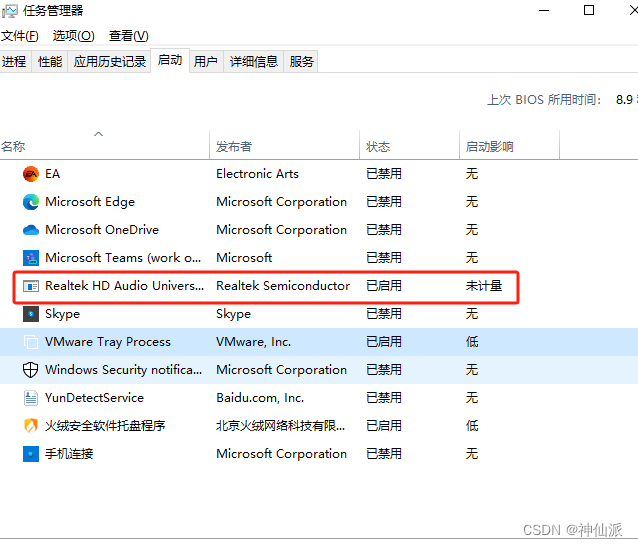Click the 未计量 startup impact cell
The height and width of the screenshot is (546, 638).
pos(484,286)
